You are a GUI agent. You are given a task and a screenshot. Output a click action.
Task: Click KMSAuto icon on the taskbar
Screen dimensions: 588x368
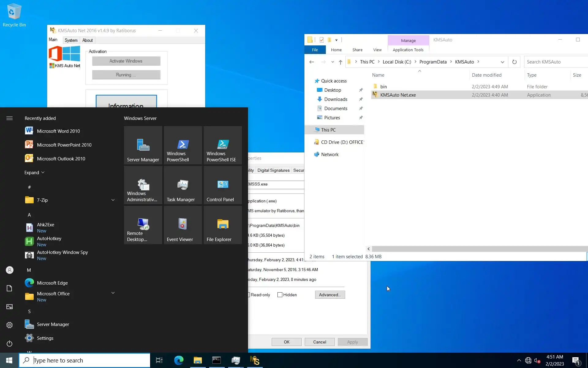pos(255,360)
